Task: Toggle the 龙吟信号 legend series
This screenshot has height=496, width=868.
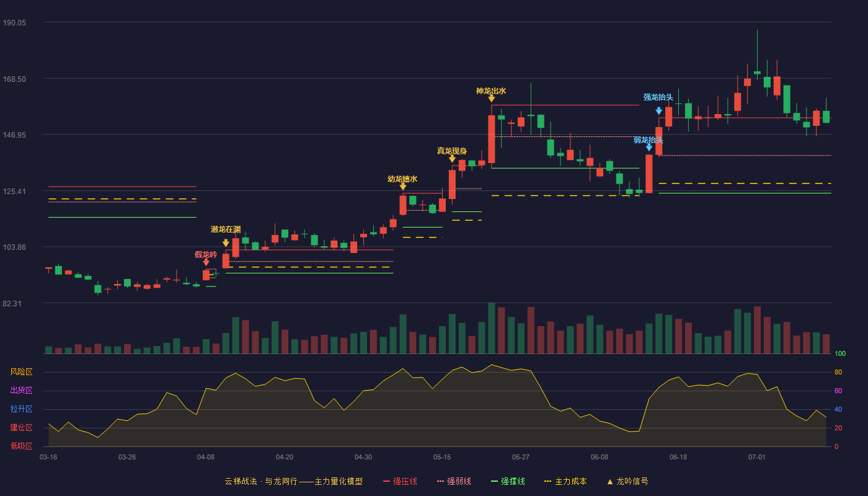Action: click(x=627, y=481)
